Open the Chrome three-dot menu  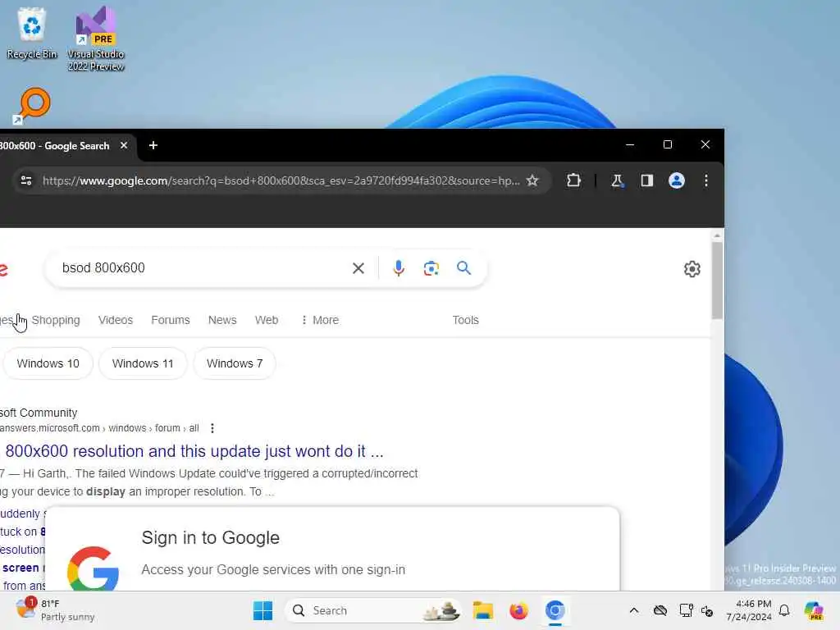coord(706,180)
